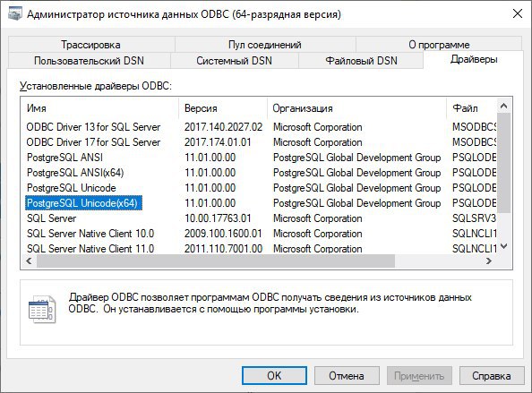Switch to the Пользовательский DSN tab
The image size is (532, 393).
click(x=89, y=61)
